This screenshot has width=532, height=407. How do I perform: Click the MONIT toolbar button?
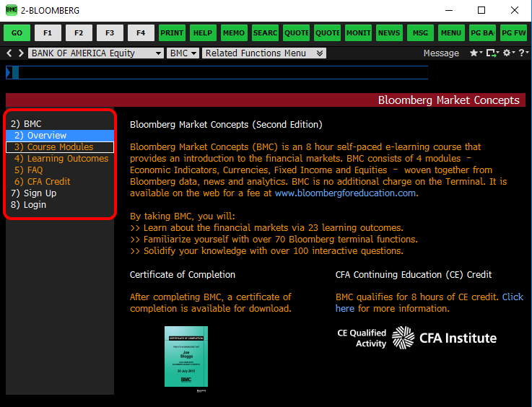pos(358,33)
